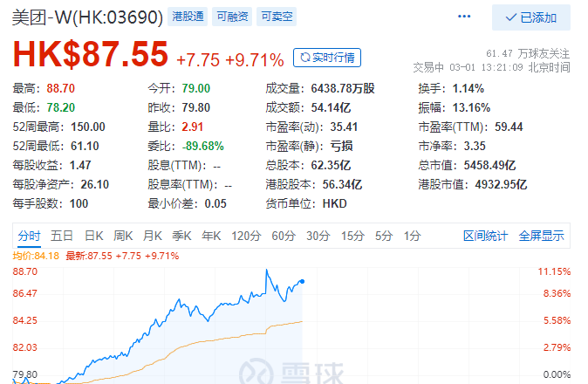The image size is (588, 384).
Task: Click the 今开 value 79.00
Action: pyautogui.click(x=195, y=88)
